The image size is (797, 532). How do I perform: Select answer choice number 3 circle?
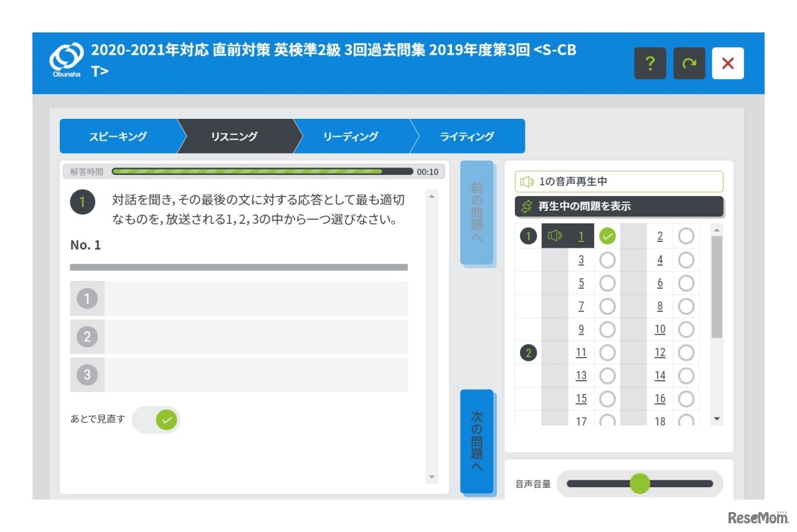[x=87, y=375]
